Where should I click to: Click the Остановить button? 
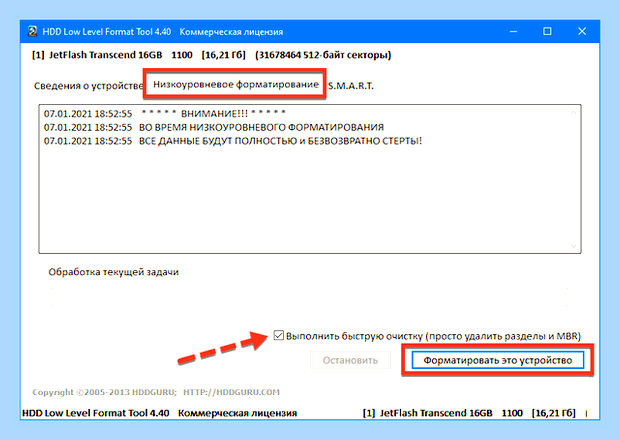pyautogui.click(x=350, y=360)
